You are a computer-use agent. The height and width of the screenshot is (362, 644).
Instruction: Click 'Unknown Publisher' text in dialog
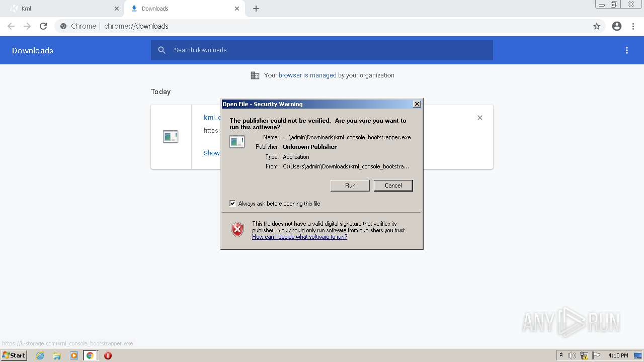point(310,147)
